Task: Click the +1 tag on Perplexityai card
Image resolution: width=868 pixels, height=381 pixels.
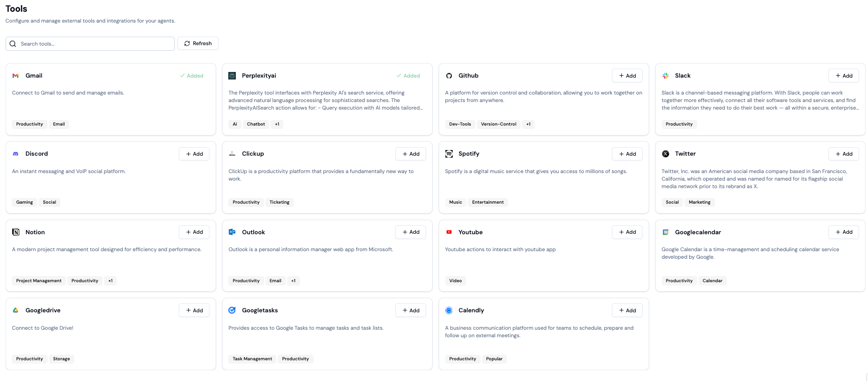Action: (x=277, y=124)
